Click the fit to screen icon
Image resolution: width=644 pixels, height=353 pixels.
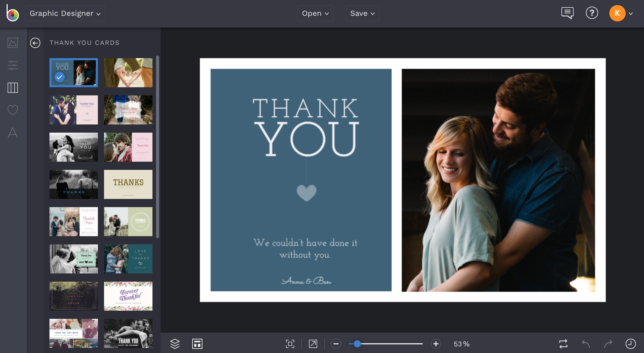pyautogui.click(x=290, y=344)
